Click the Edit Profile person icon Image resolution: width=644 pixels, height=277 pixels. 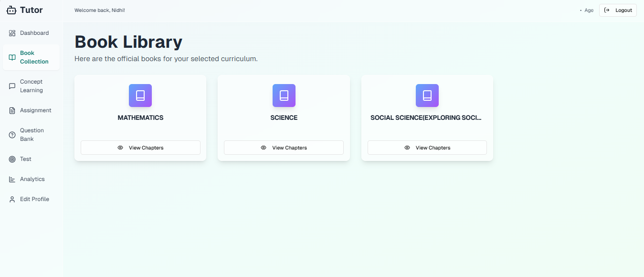12,199
